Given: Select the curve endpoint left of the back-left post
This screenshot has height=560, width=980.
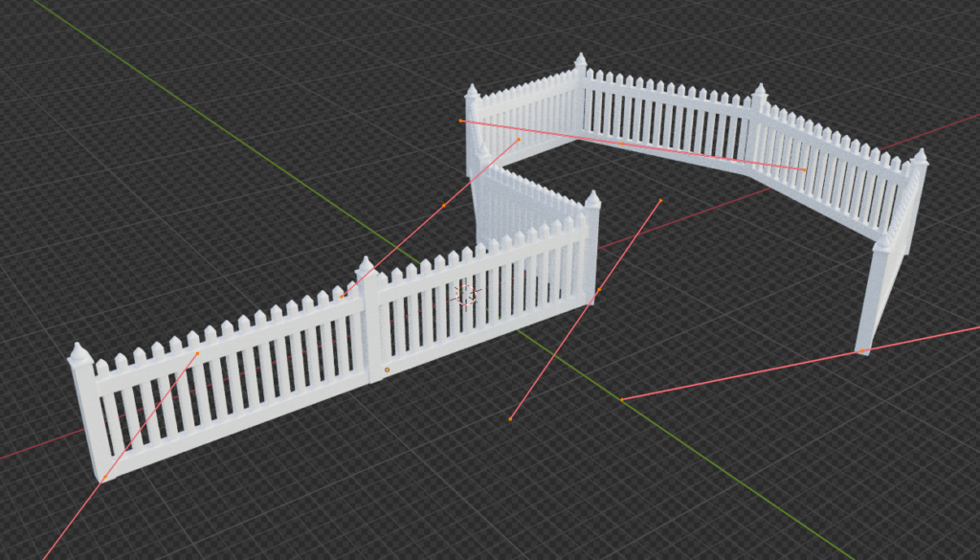Looking at the screenshot, I should point(461,121).
